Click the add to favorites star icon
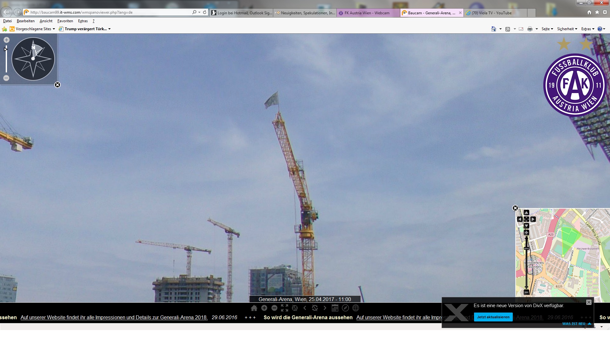Screen dimensions: 610x364 (x=4, y=29)
